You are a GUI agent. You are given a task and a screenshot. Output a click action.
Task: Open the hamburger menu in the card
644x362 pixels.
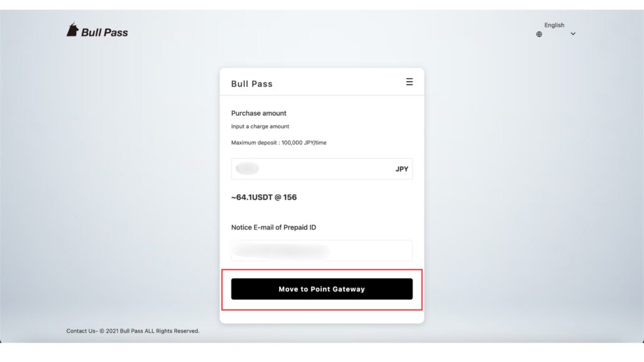click(x=409, y=82)
